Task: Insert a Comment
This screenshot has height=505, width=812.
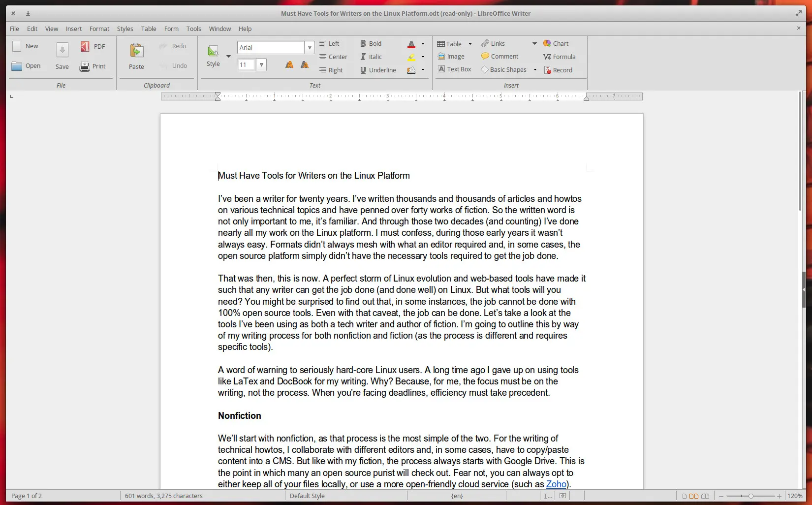Action: pyautogui.click(x=500, y=56)
